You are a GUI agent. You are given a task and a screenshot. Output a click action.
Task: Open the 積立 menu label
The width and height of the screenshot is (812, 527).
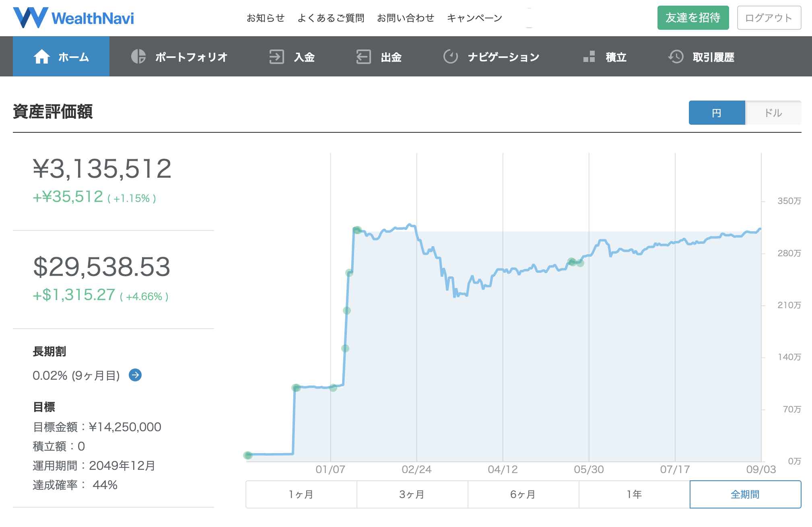[x=616, y=57]
